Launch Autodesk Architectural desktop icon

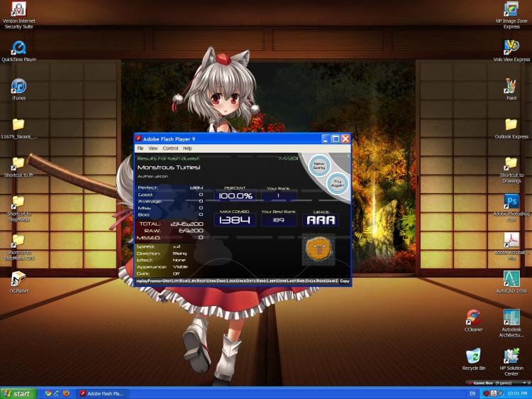click(x=511, y=323)
